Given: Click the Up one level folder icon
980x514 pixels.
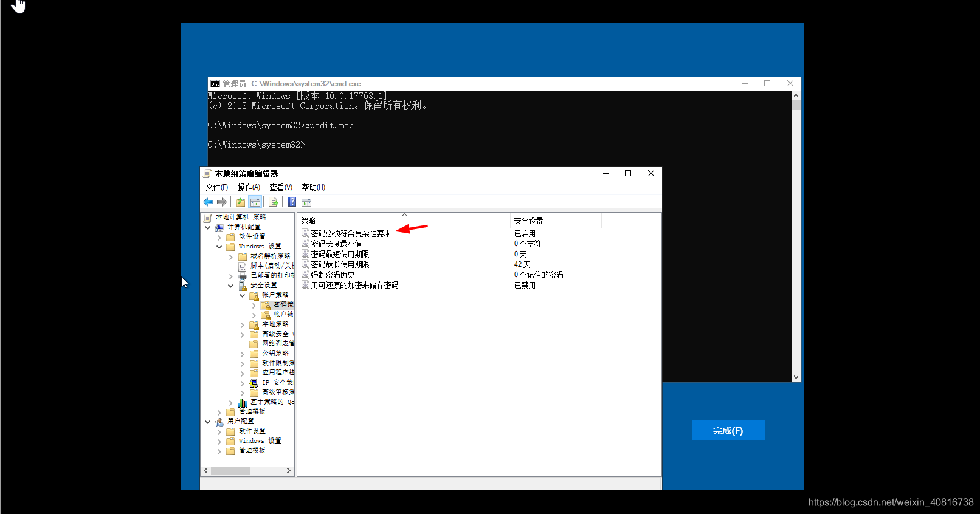Looking at the screenshot, I should click(x=241, y=202).
